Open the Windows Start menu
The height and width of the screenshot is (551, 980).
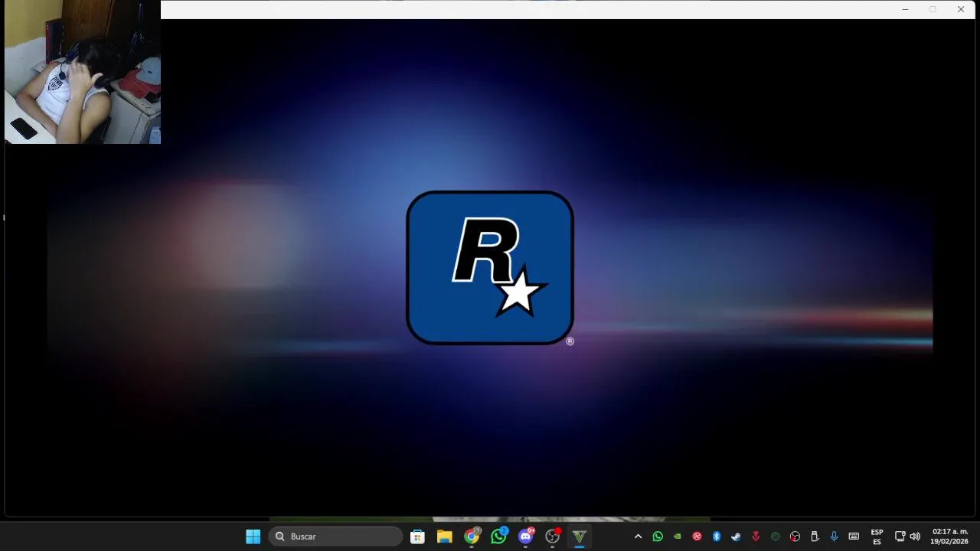click(x=253, y=536)
